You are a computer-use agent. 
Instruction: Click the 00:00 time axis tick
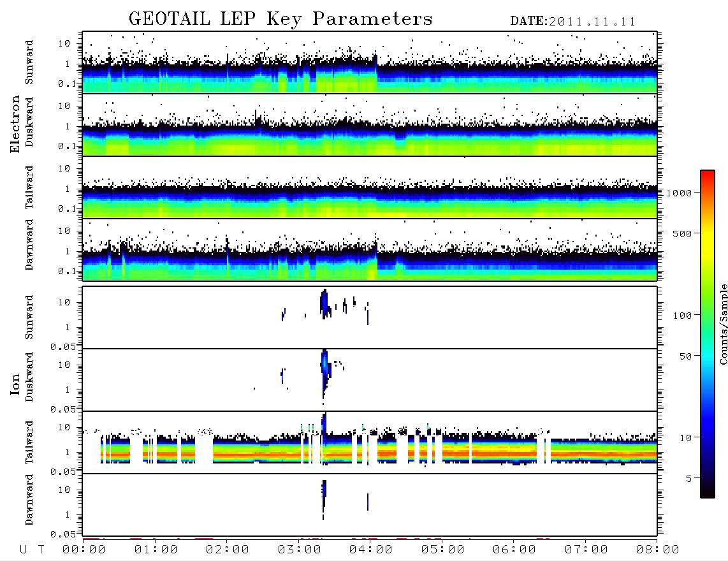tap(84, 550)
